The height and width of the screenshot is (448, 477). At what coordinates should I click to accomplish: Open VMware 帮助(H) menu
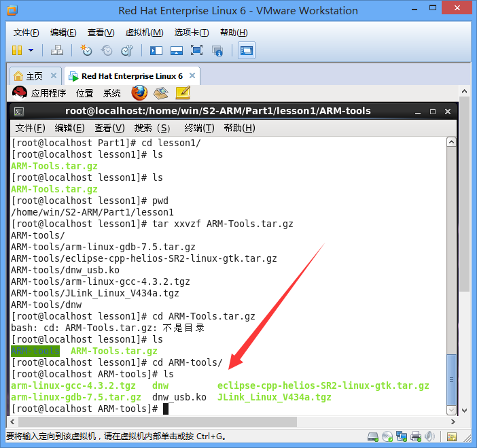point(234,33)
